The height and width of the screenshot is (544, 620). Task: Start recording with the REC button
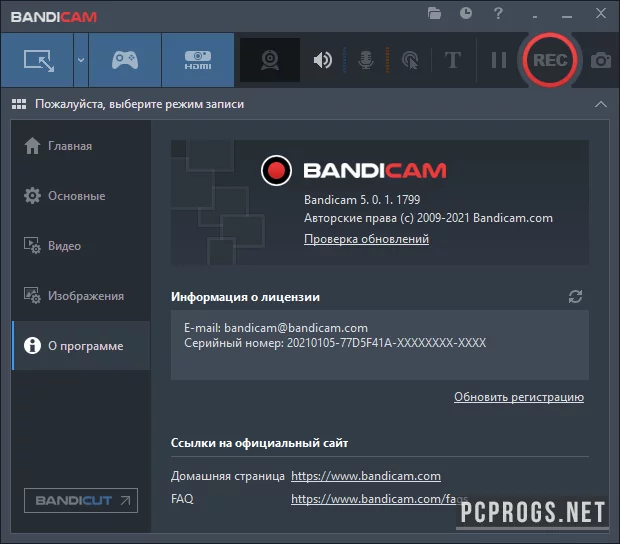(550, 60)
